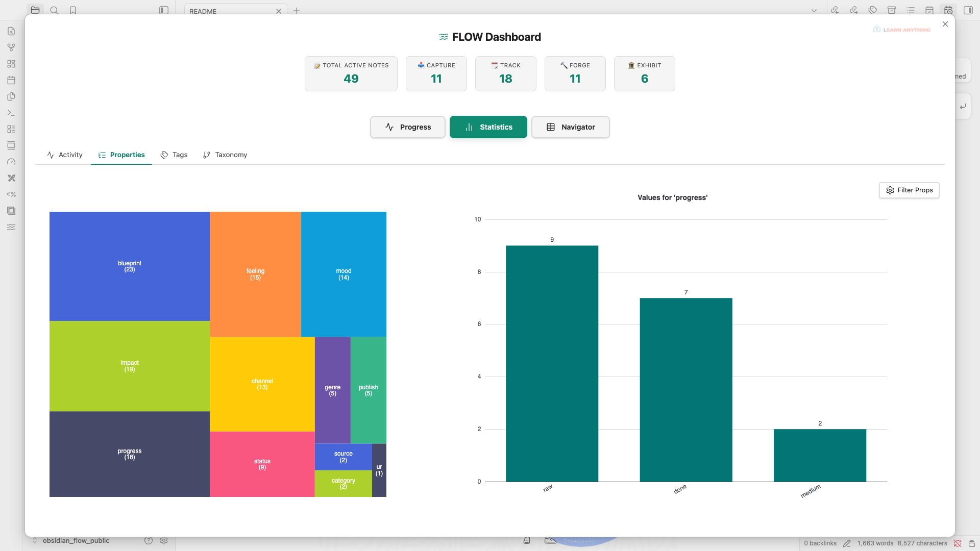This screenshot has height=551, width=980.
Task: Open the Filter Props dropdown
Action: [x=909, y=190]
